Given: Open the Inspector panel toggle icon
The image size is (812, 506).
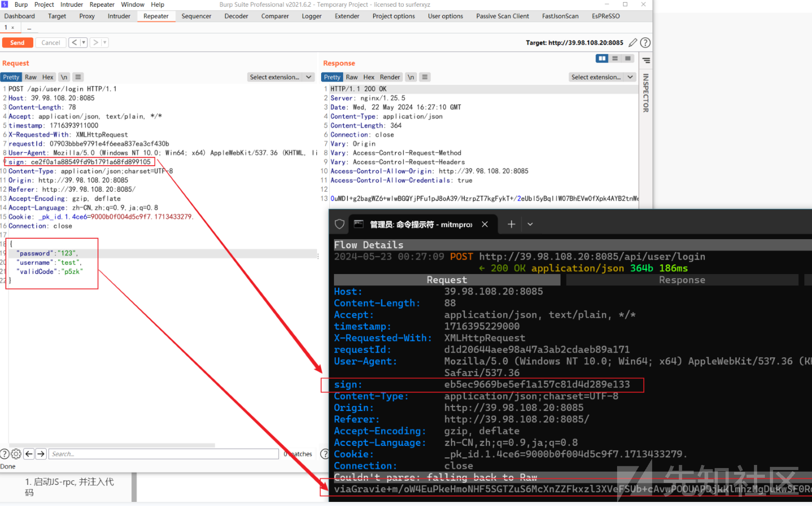Looking at the screenshot, I should [646, 61].
